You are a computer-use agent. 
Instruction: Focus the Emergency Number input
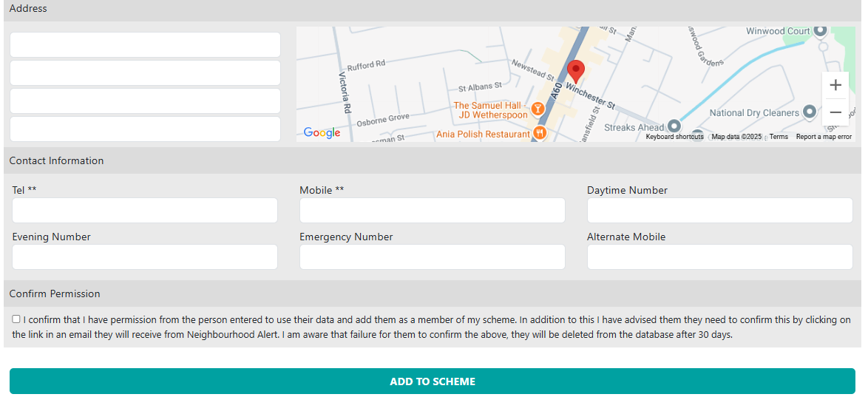click(432, 257)
